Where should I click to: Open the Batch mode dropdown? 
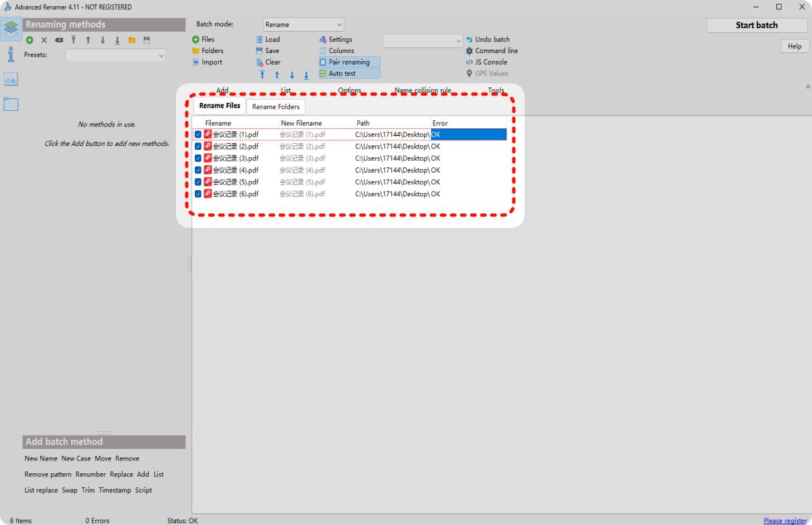coord(304,25)
